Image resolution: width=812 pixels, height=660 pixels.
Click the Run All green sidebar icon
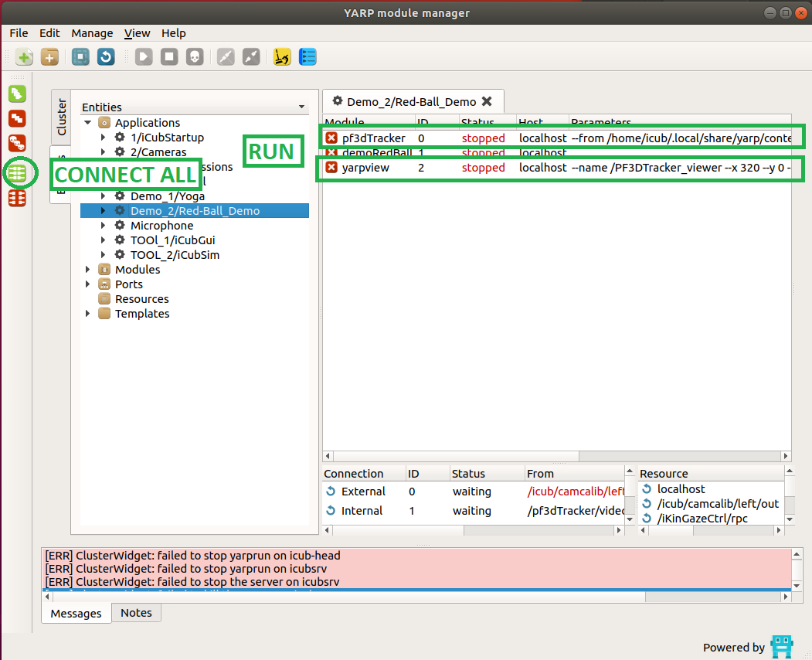(x=17, y=94)
